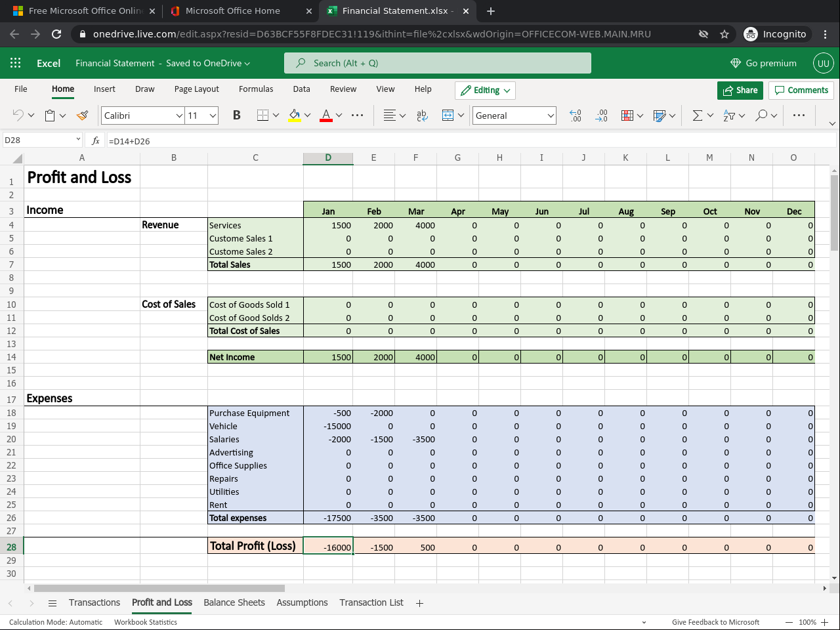Screen dimensions: 840x630
Task: Open the Editing mode dropdown
Action: pos(486,91)
